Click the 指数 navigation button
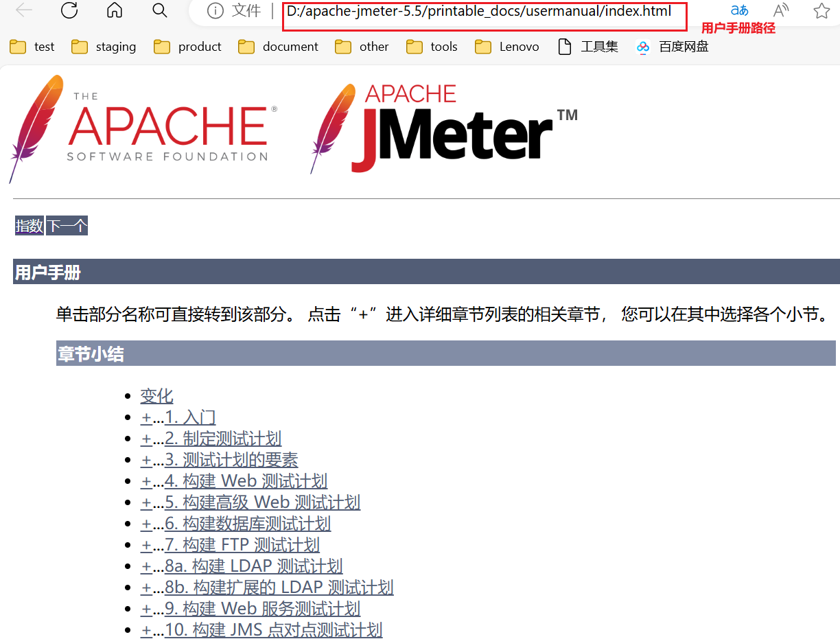Screen dimensions: 840x639 pos(30,226)
